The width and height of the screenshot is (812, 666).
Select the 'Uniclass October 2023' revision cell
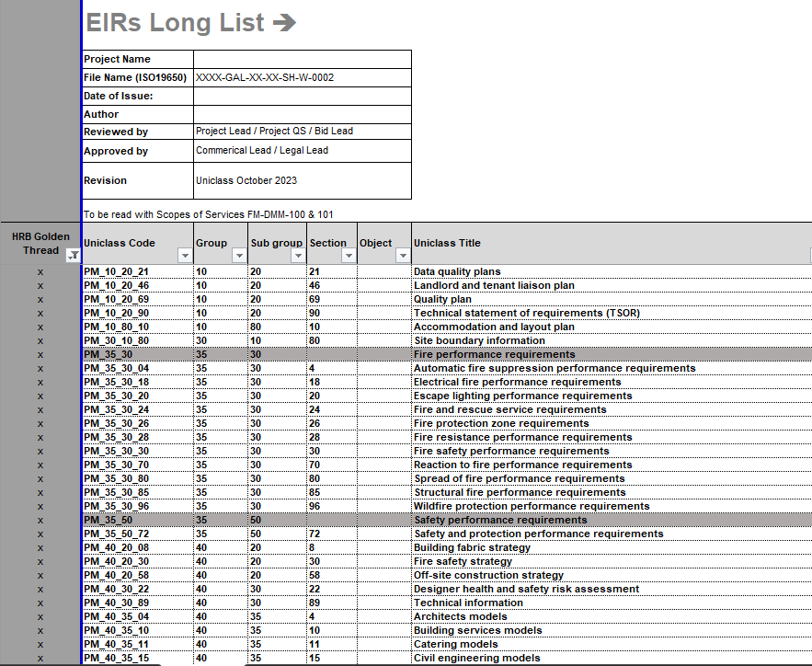pos(303,180)
